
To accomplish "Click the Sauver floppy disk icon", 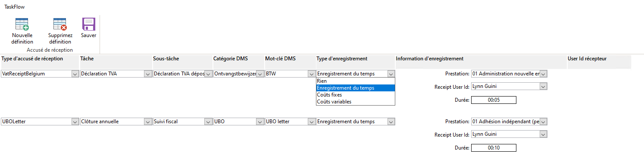I will pos(88,24).
